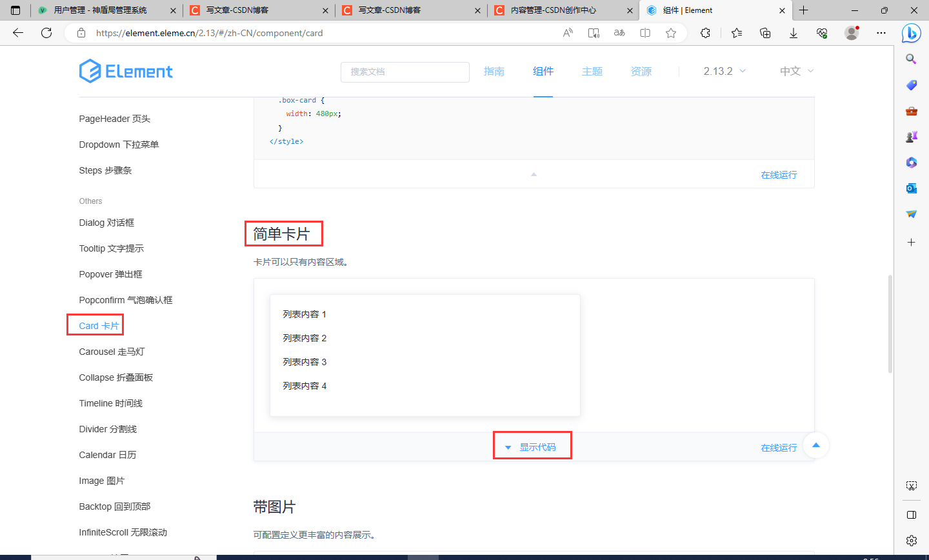Open immersive reader icon

tap(594, 33)
